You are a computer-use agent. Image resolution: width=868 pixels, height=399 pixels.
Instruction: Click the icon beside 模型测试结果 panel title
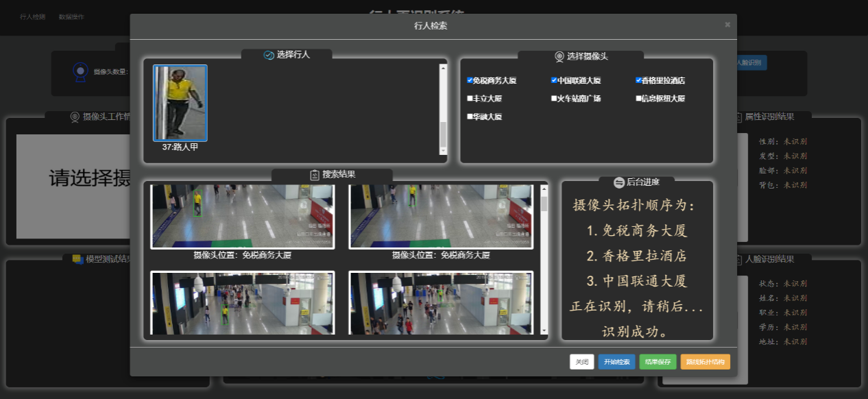[x=77, y=259]
